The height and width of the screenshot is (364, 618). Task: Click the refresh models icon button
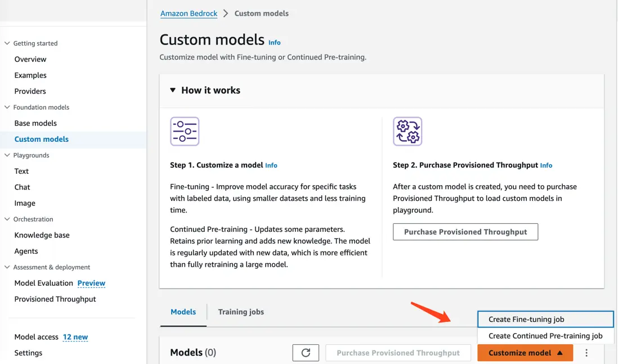306,353
